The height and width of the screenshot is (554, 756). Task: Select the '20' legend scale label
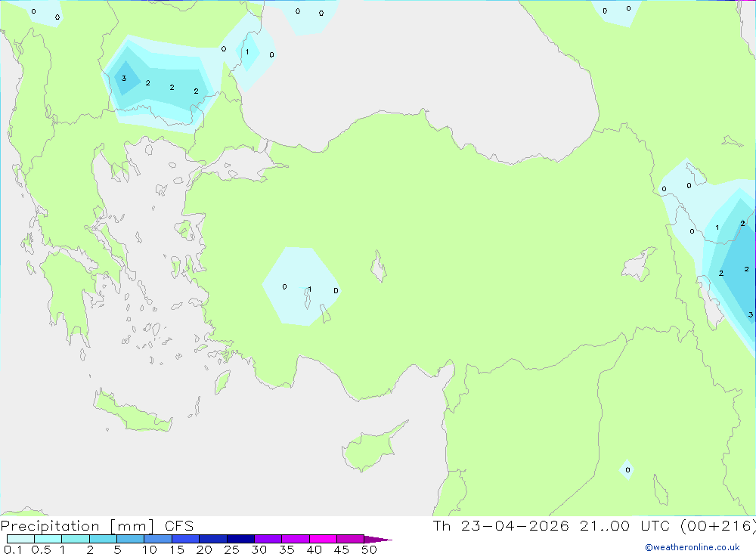pos(204,549)
